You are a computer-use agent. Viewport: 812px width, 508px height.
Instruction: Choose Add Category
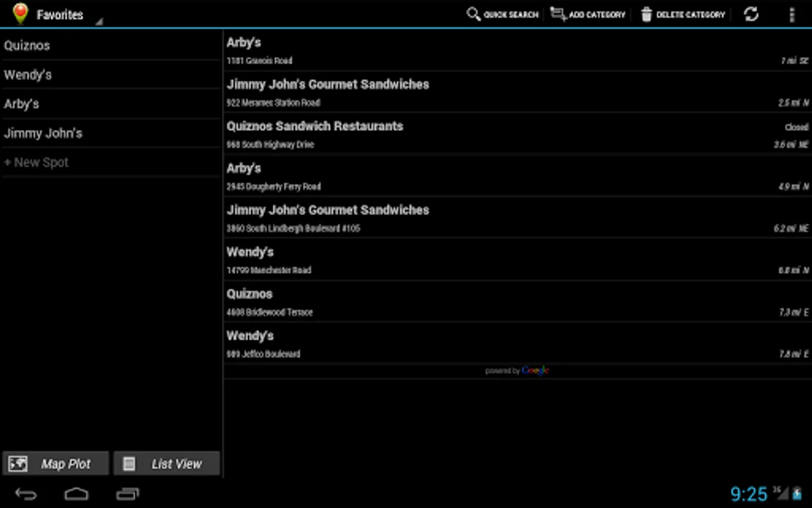[588, 14]
